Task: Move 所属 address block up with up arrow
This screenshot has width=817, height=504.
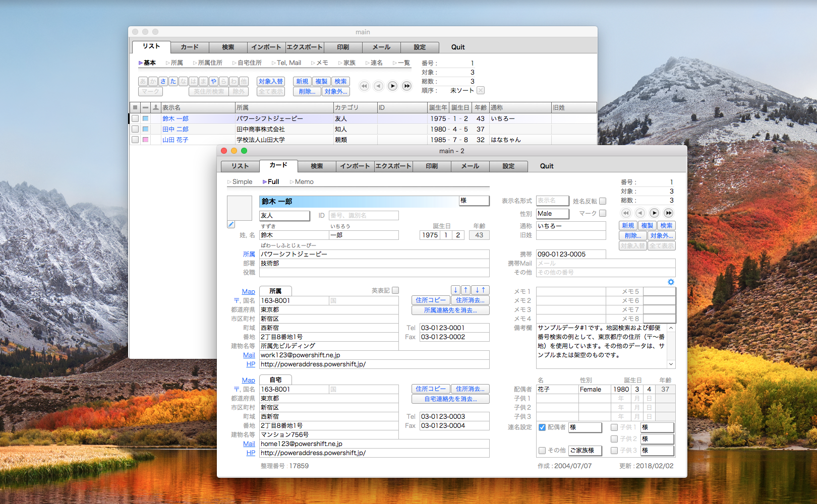Action: tap(466, 290)
